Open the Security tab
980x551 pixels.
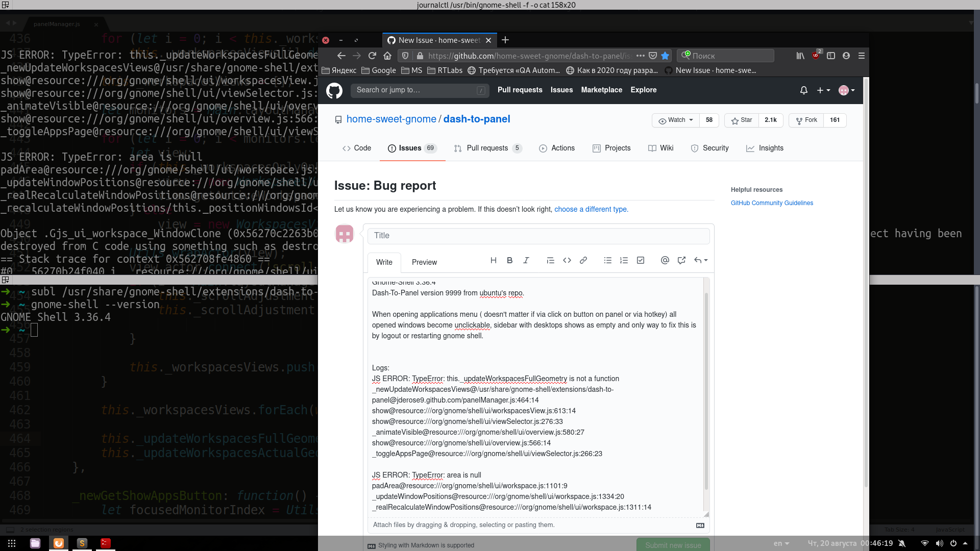709,148
